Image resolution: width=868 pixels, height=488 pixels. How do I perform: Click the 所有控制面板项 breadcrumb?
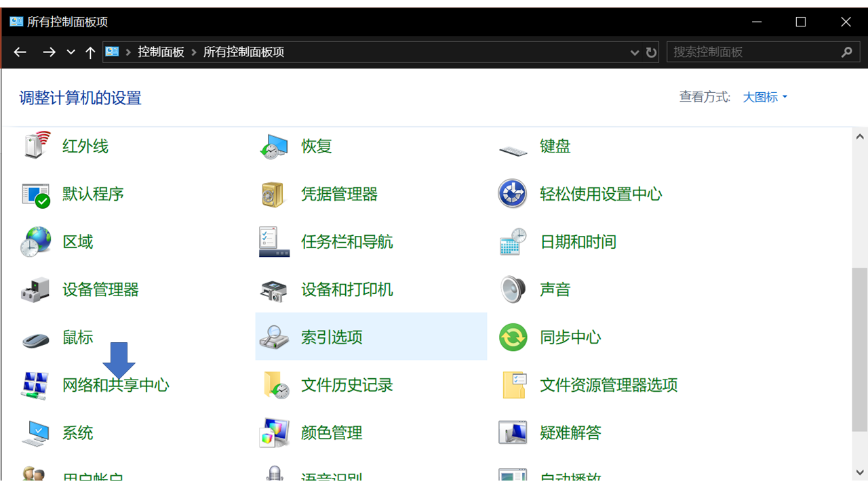click(244, 52)
